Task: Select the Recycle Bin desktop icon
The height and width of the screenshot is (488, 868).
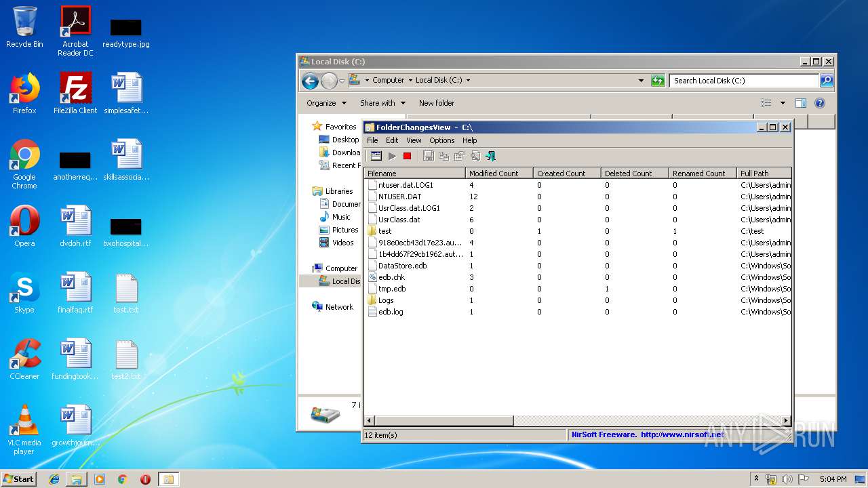Action: (24, 27)
